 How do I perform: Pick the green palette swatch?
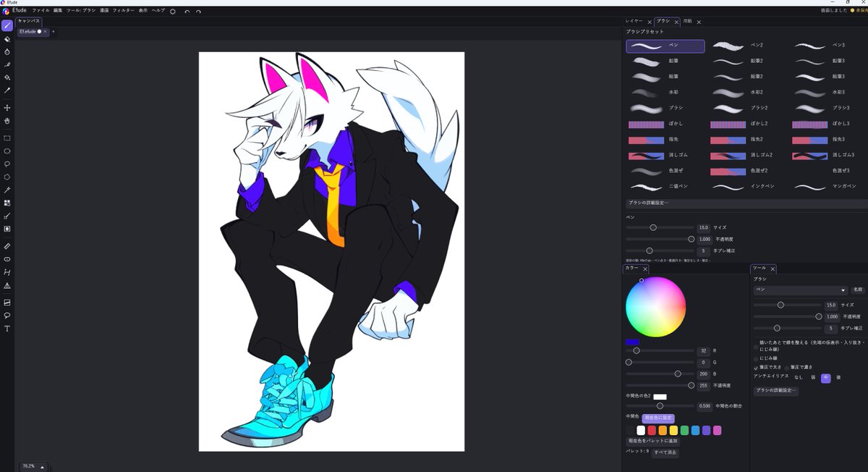(684, 431)
